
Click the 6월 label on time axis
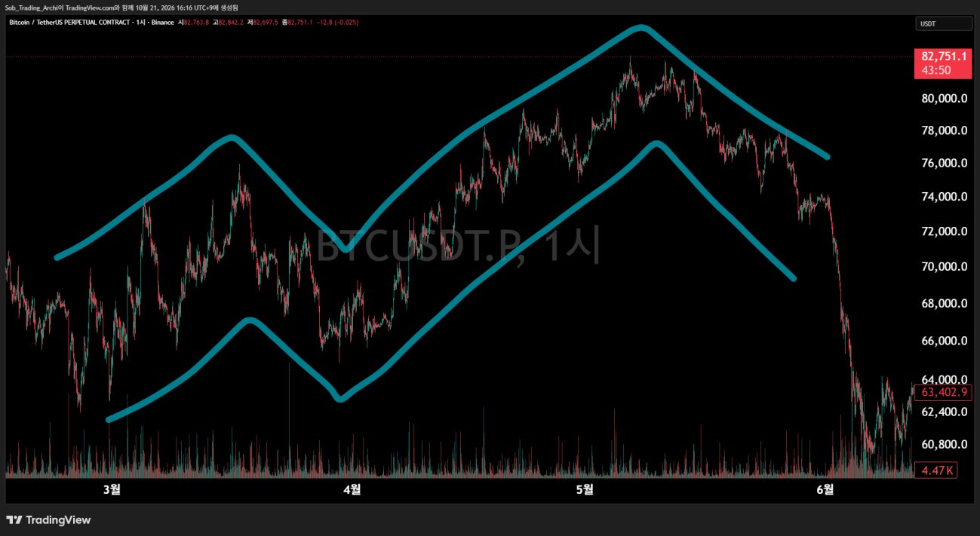tap(825, 489)
